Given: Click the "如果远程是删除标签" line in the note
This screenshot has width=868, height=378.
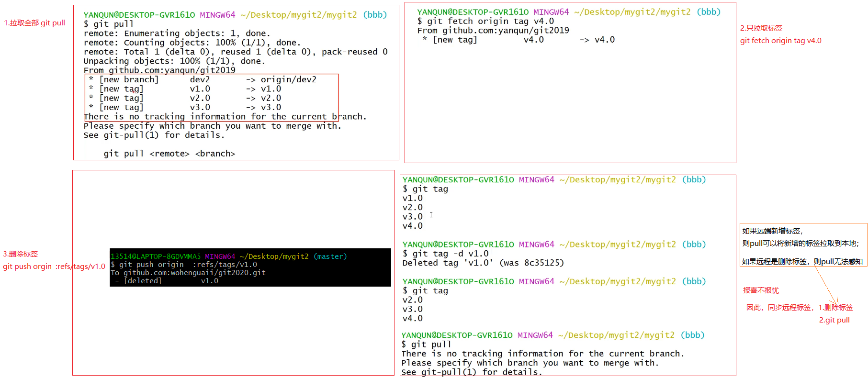Looking at the screenshot, I should tap(802, 262).
